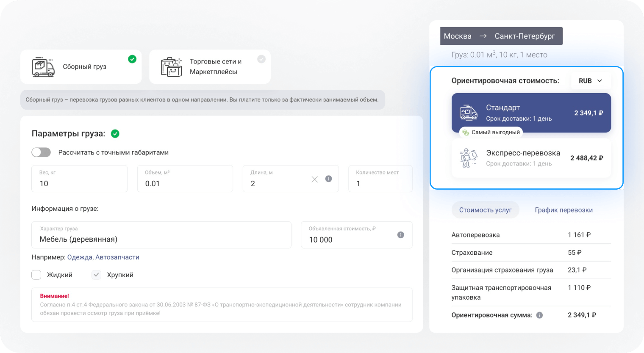Viewport: 644px width, 353px height.
Task: Click the Экспресс-перевозка courier icon
Action: click(x=469, y=158)
